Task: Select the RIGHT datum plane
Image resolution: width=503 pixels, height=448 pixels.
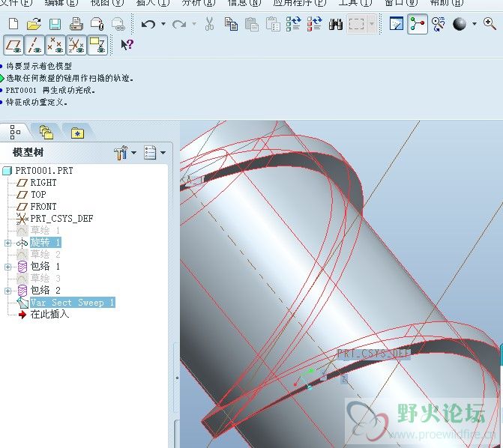Action: (x=43, y=183)
